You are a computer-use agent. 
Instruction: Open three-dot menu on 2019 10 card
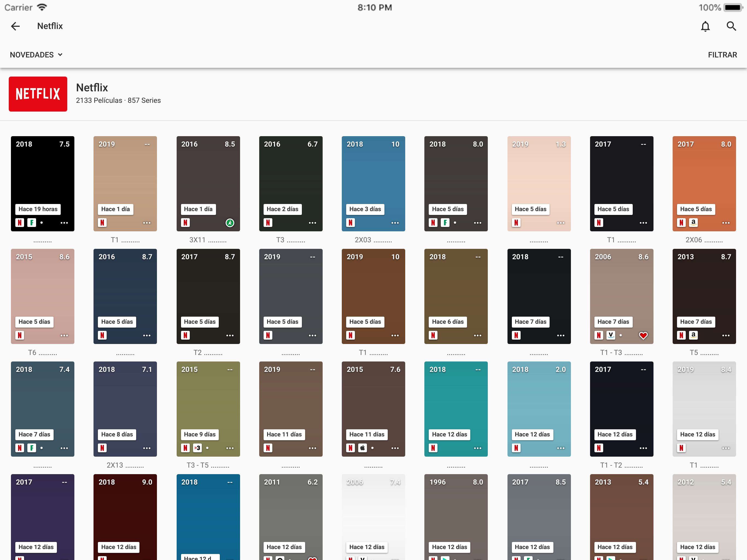pos(395,336)
